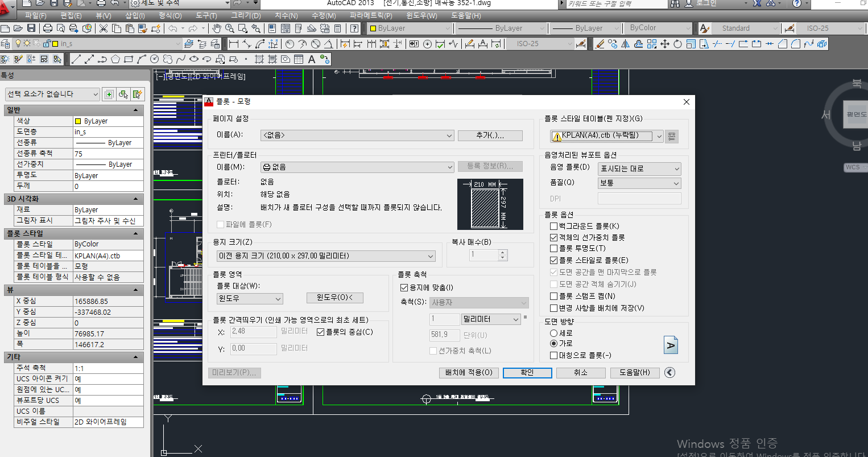Viewport: 868px width, 457px height.
Task: Select the Spline draw tool
Action: pyautogui.click(x=181, y=59)
